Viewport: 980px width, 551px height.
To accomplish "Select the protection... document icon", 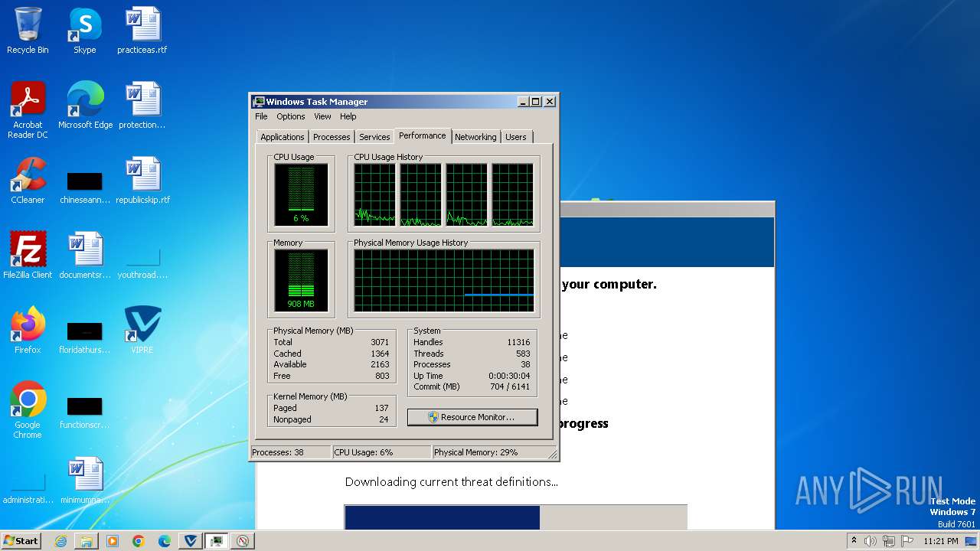I will point(142,105).
